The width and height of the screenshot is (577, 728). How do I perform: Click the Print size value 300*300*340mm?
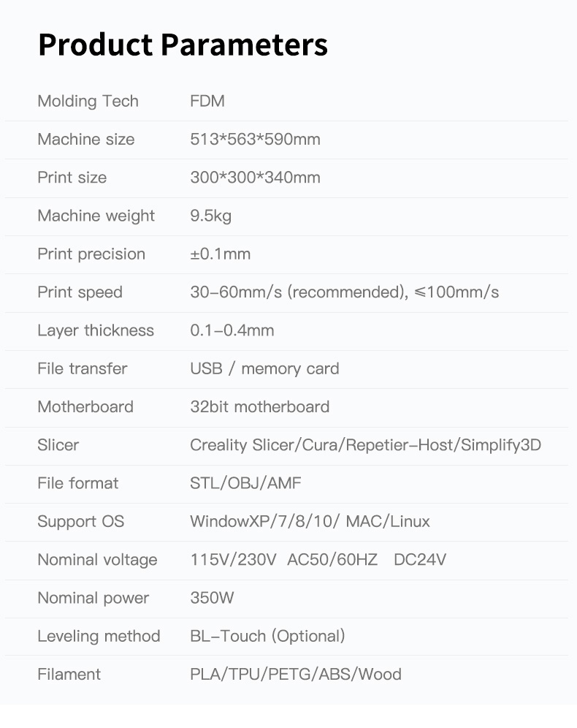click(255, 177)
